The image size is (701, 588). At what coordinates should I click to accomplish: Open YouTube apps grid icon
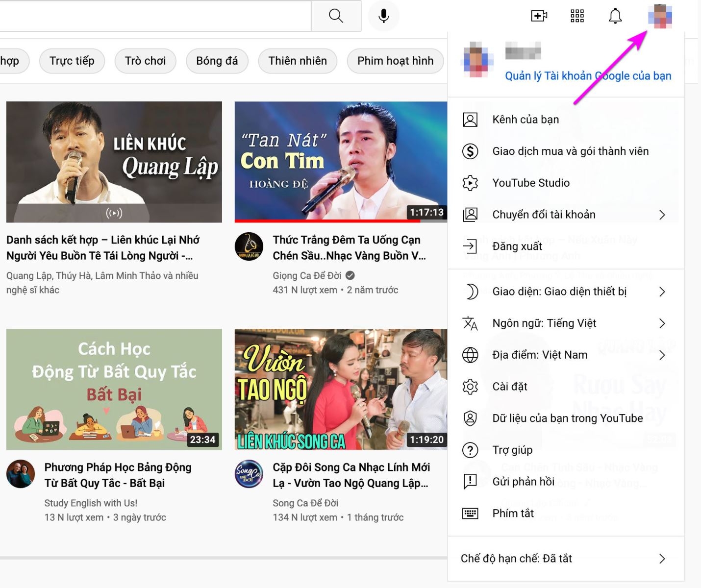tap(576, 15)
